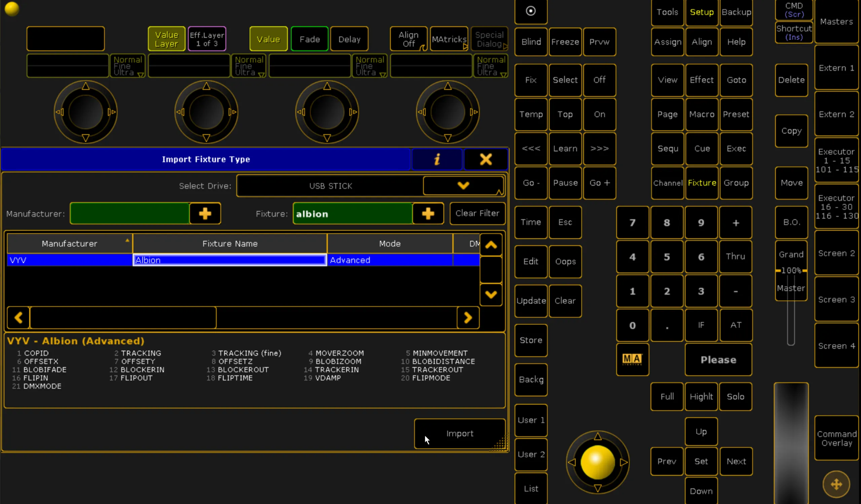Click the yellow trackball
Viewport: 861px width, 504px height.
click(x=598, y=462)
